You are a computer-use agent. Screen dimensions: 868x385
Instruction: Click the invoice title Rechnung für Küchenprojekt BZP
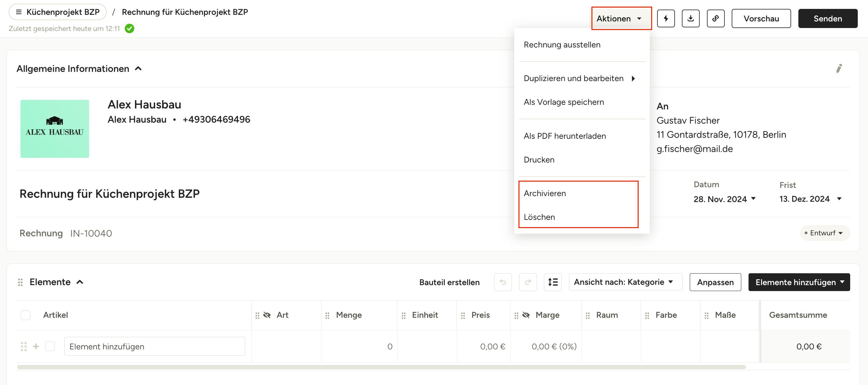click(110, 194)
